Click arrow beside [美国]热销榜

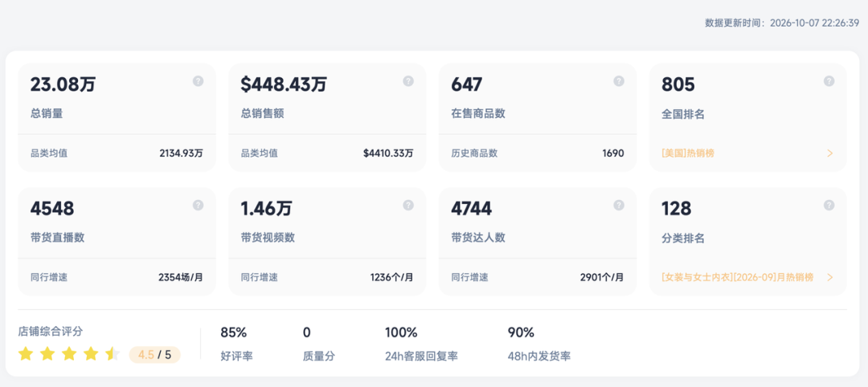coord(829,153)
